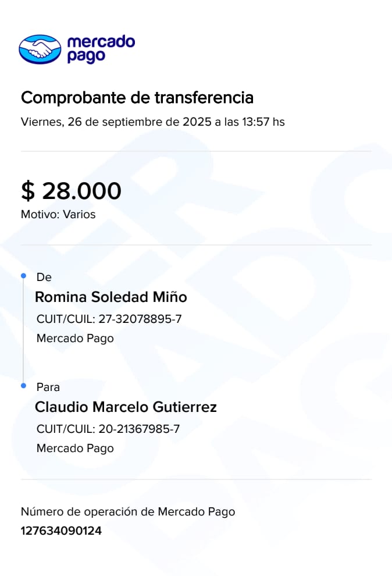392x576 pixels.
Task: Click the blue dot beside "Para"
Action: click(23, 386)
